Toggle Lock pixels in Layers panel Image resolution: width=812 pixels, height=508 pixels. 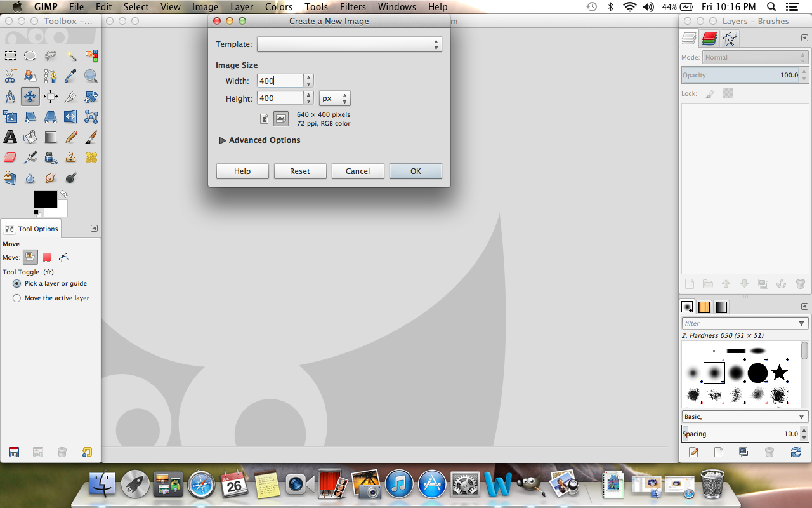[x=710, y=93]
